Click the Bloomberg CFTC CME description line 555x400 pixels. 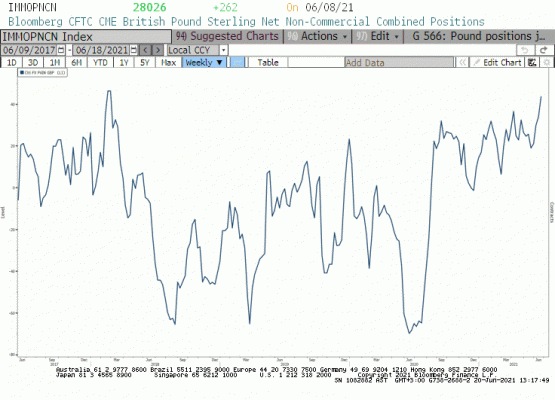[x=246, y=22]
